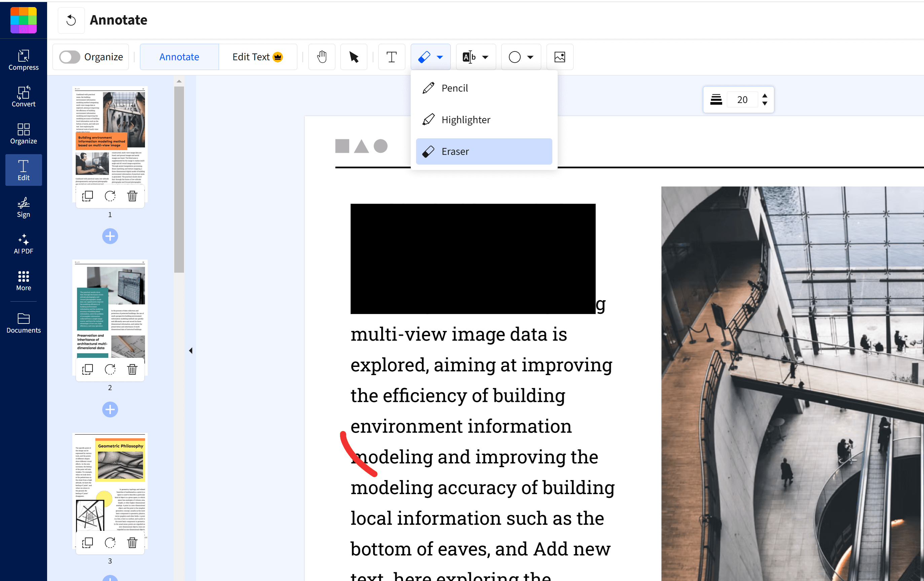Switch to the Edit Text tab
The image size is (924, 581).
257,57
